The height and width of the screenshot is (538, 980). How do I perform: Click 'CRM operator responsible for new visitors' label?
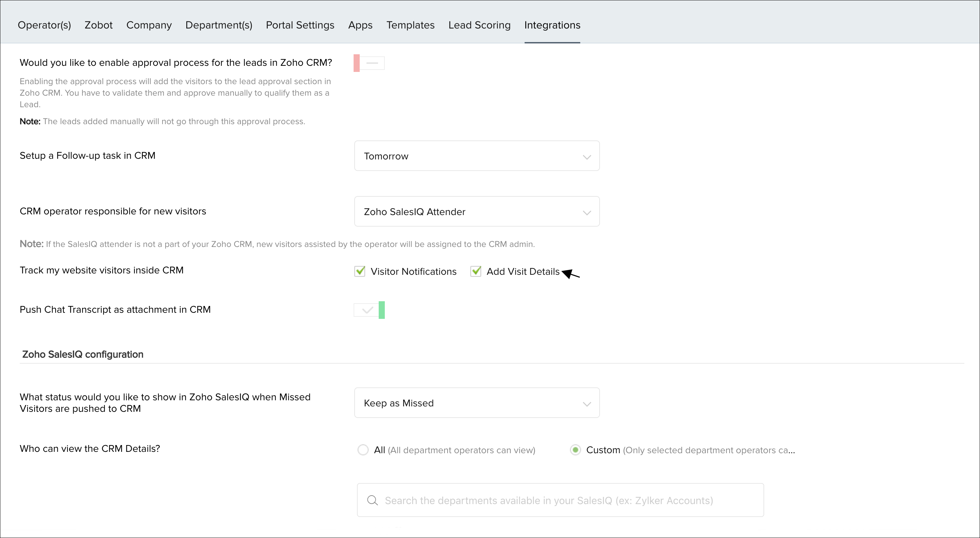coord(113,211)
